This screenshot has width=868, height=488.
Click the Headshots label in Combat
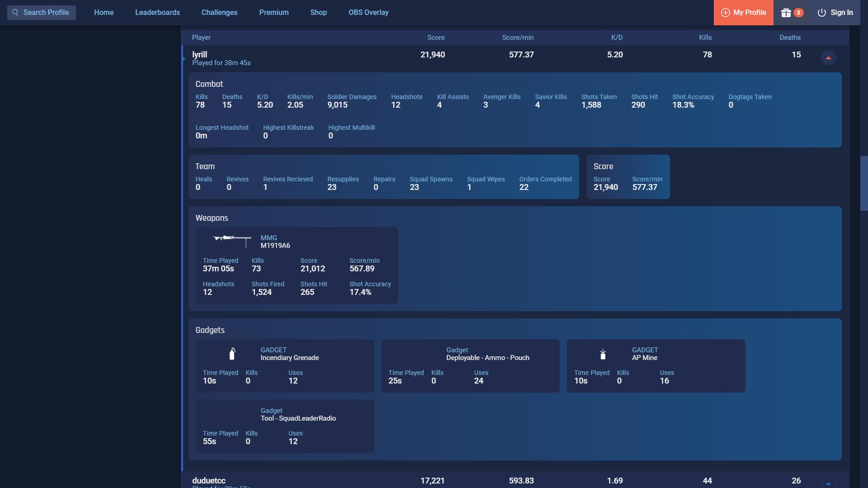click(407, 97)
